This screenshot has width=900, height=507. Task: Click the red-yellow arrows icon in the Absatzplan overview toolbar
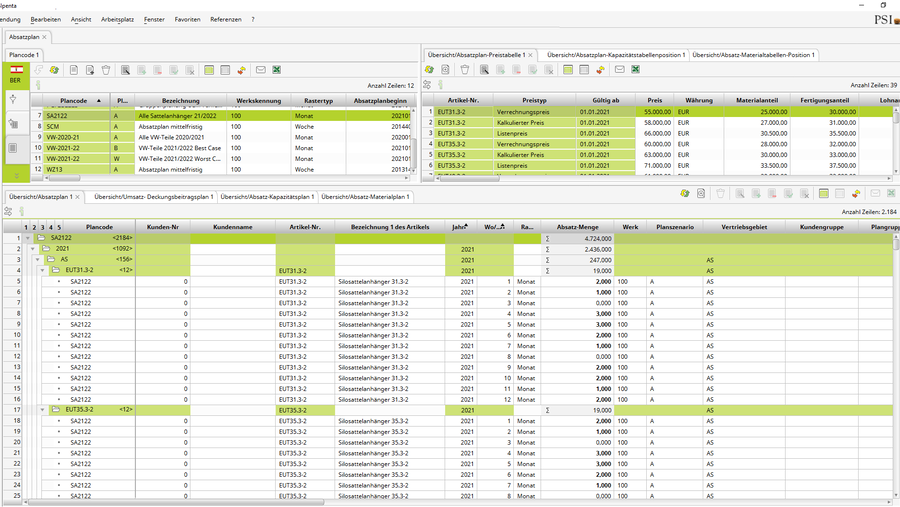pyautogui.click(x=856, y=193)
